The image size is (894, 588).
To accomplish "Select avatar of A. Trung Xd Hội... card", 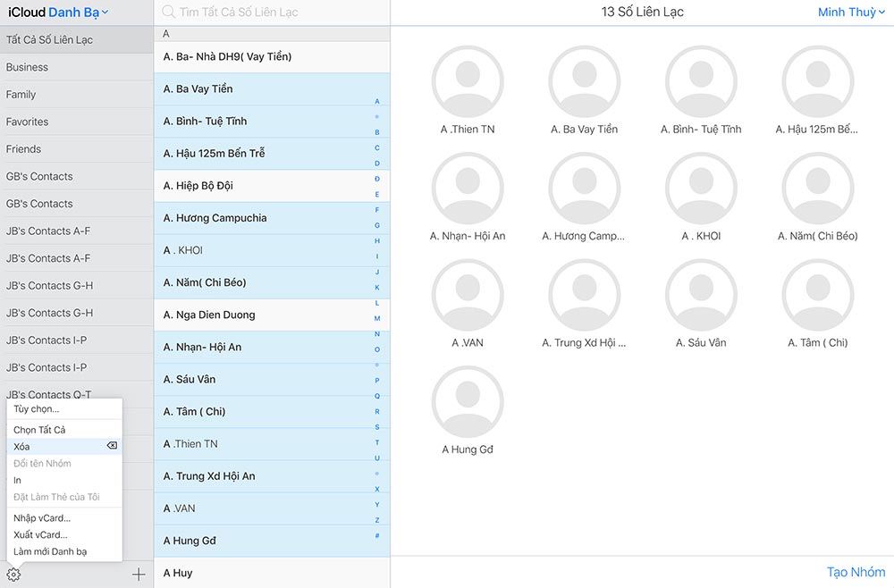I will pos(585,295).
